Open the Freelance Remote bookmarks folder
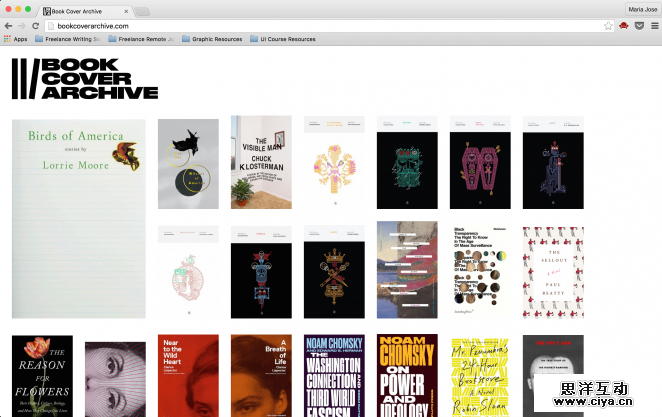Image resolution: width=662 pixels, height=417 pixels. click(141, 39)
